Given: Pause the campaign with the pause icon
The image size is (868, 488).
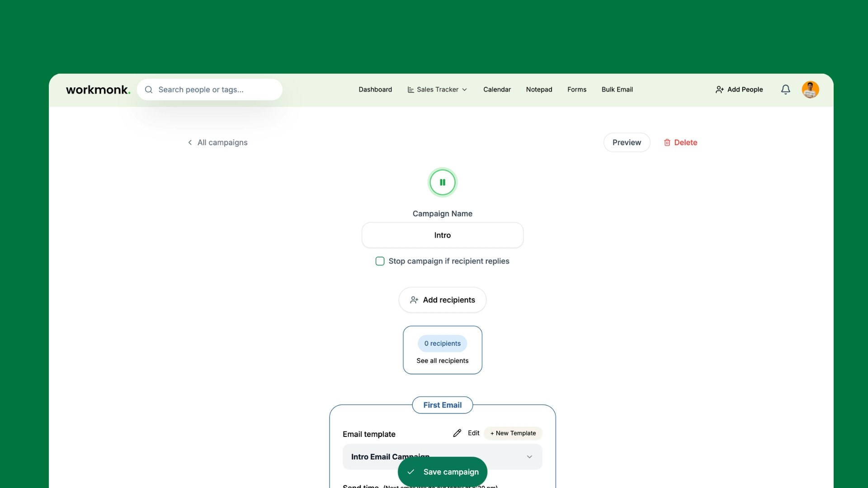Looking at the screenshot, I should (443, 183).
